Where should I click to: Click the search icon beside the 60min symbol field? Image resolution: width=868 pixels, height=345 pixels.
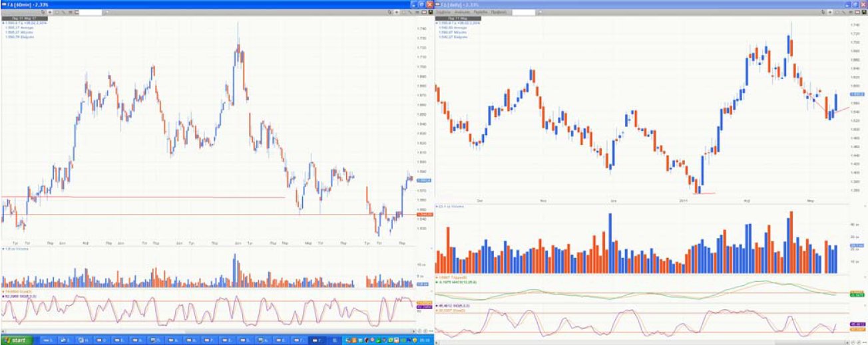[107, 12]
